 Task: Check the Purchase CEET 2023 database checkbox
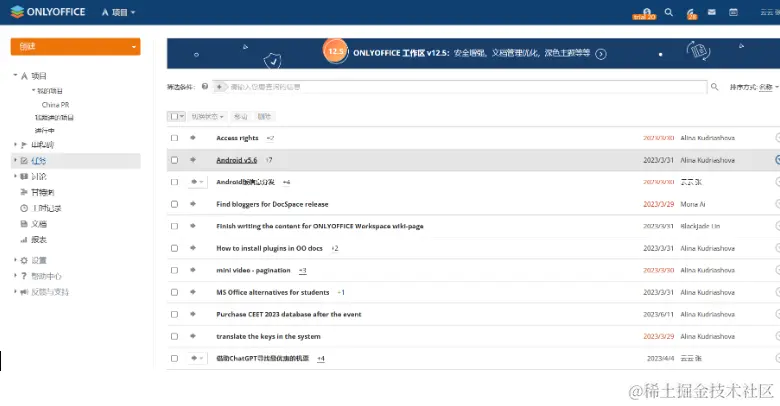pos(174,314)
